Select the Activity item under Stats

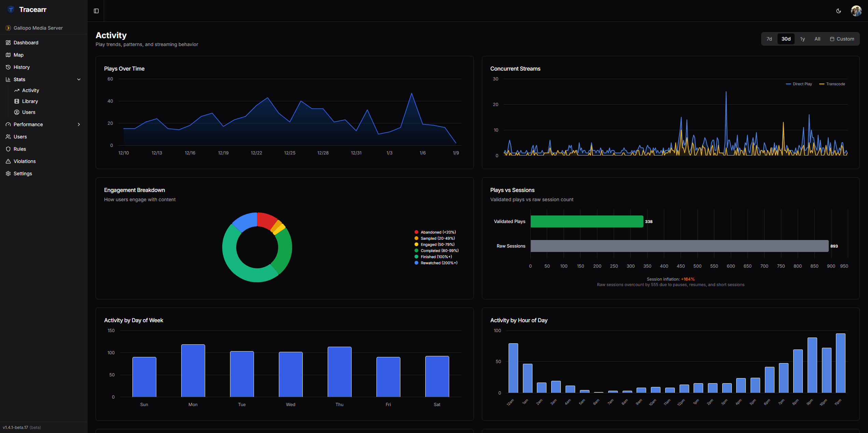pos(31,90)
